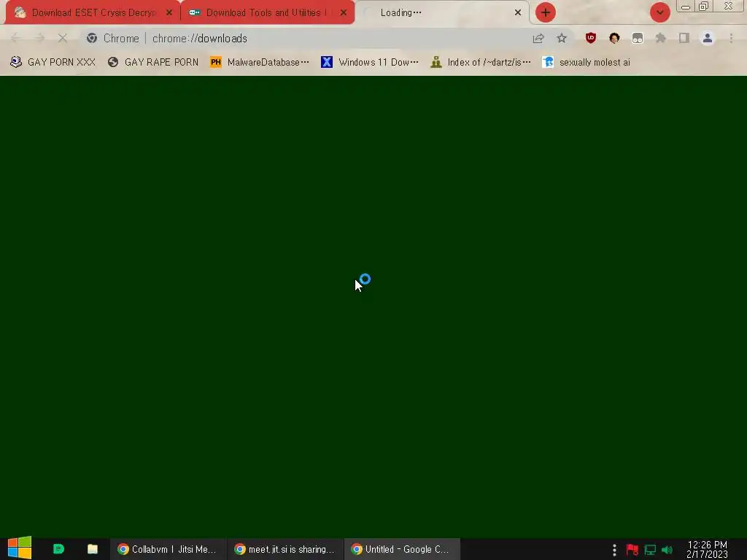The height and width of the screenshot is (560, 747).
Task: Close the Download ESET Crysis tab
Action: tap(169, 13)
